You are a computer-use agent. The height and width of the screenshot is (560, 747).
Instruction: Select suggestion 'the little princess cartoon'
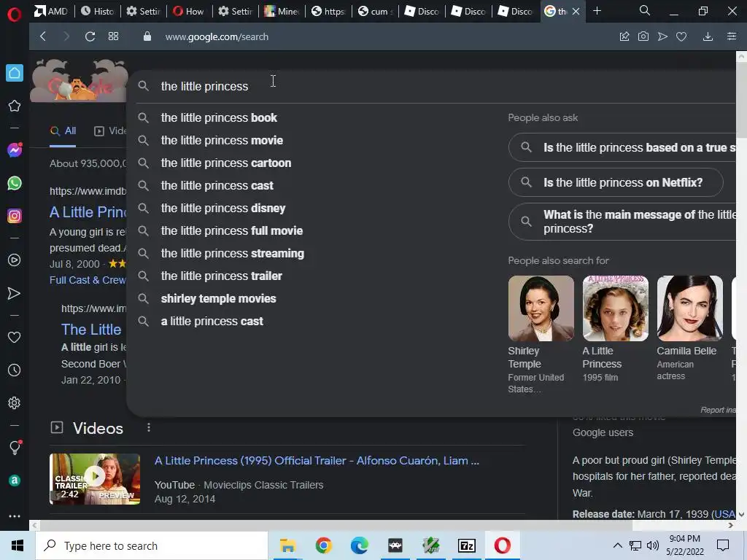[226, 163]
